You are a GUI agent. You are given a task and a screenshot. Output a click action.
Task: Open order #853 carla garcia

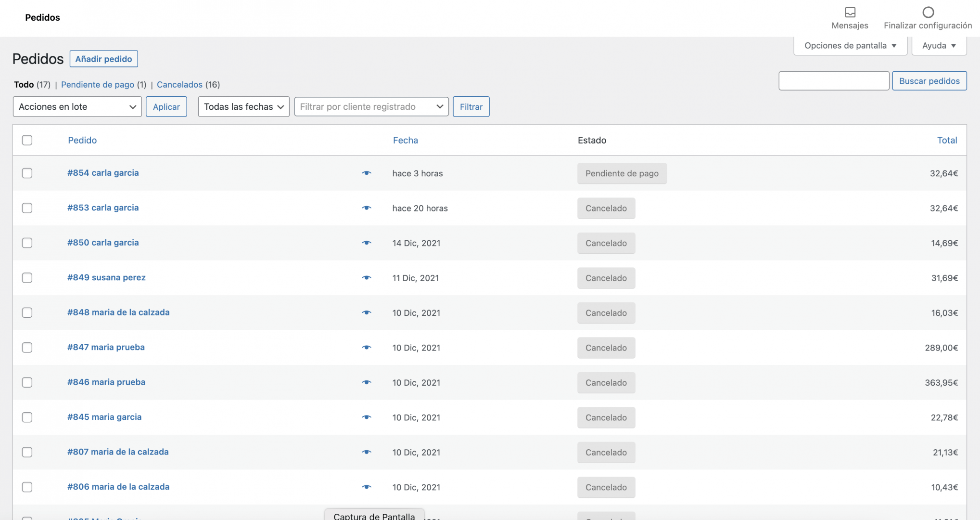103,208
